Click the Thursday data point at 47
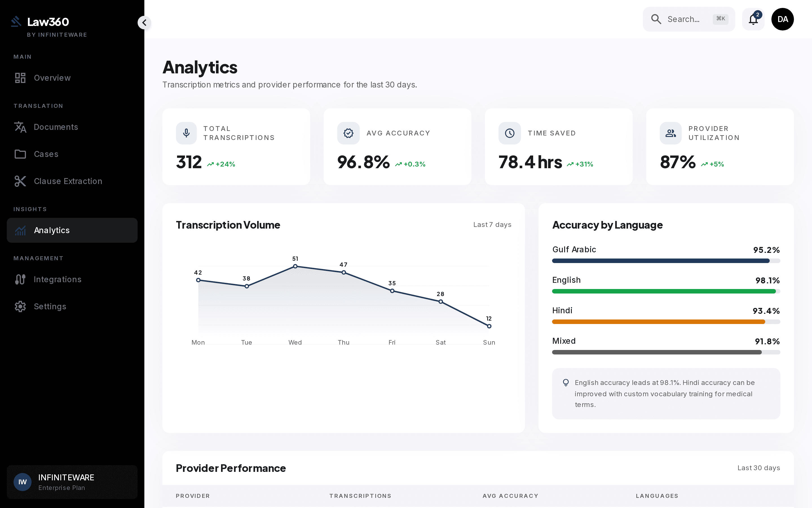Screen dimensions: 812x508 pos(344,272)
